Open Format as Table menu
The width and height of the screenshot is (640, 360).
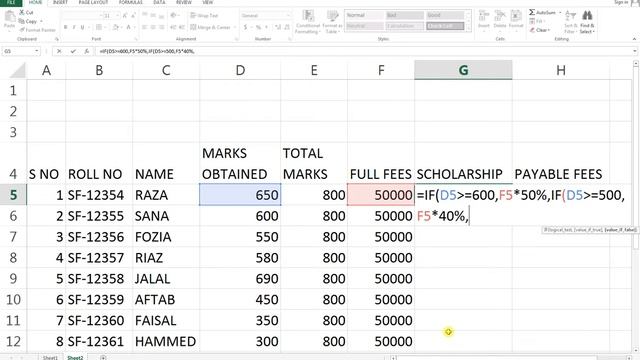332,22
